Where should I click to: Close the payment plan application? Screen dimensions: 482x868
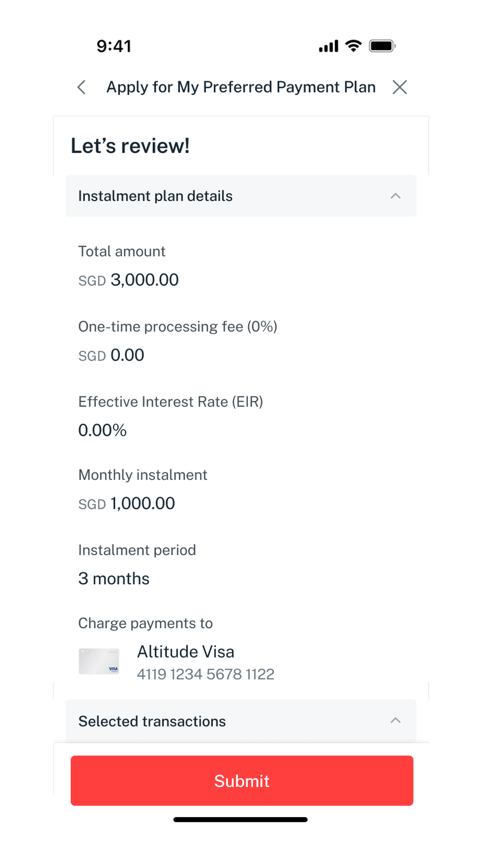tap(400, 87)
